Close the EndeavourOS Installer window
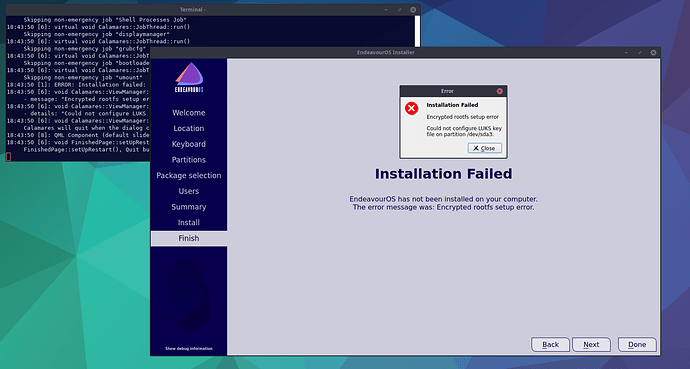Image resolution: width=690 pixels, height=369 pixels. click(653, 52)
